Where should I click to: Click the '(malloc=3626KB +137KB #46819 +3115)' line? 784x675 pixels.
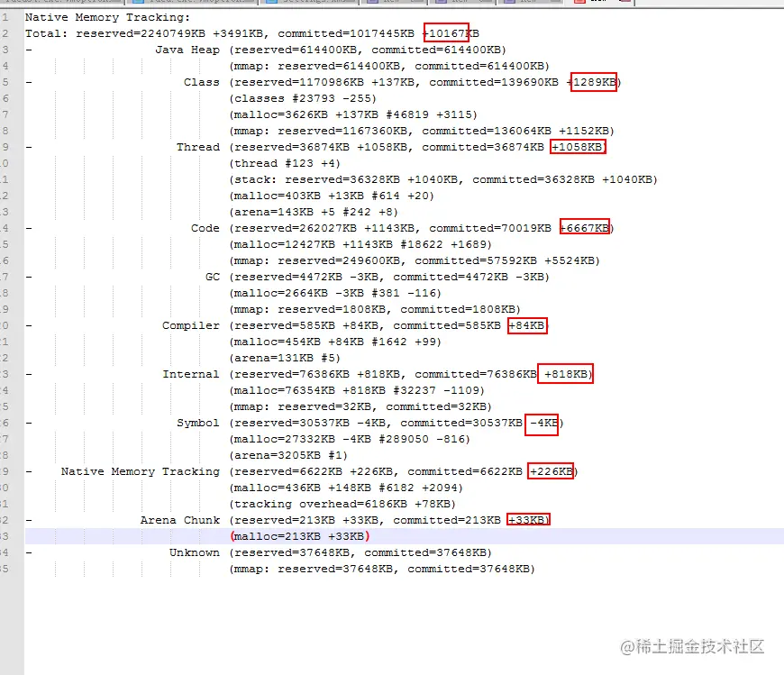[x=353, y=115]
